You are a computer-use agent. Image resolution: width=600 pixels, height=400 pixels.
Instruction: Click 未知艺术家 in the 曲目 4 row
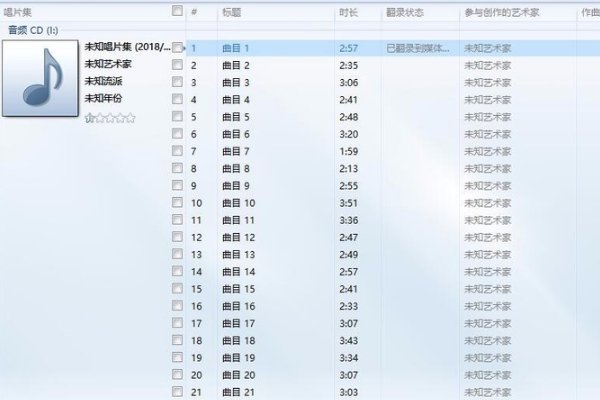click(x=488, y=100)
